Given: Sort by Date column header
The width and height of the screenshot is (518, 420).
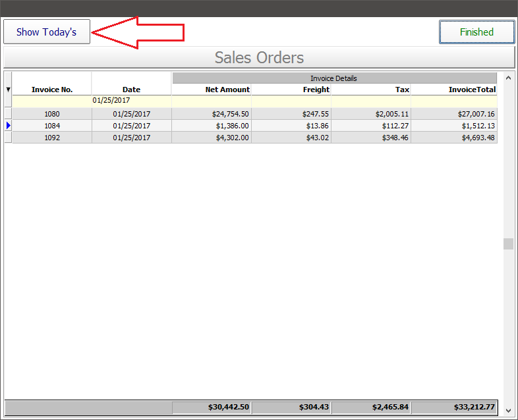Looking at the screenshot, I should [x=131, y=90].
